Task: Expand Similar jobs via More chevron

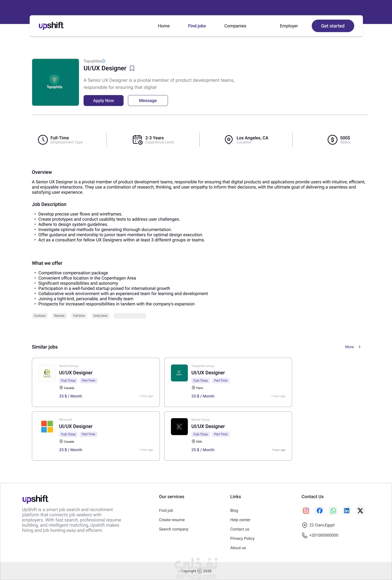Action: coord(359,347)
